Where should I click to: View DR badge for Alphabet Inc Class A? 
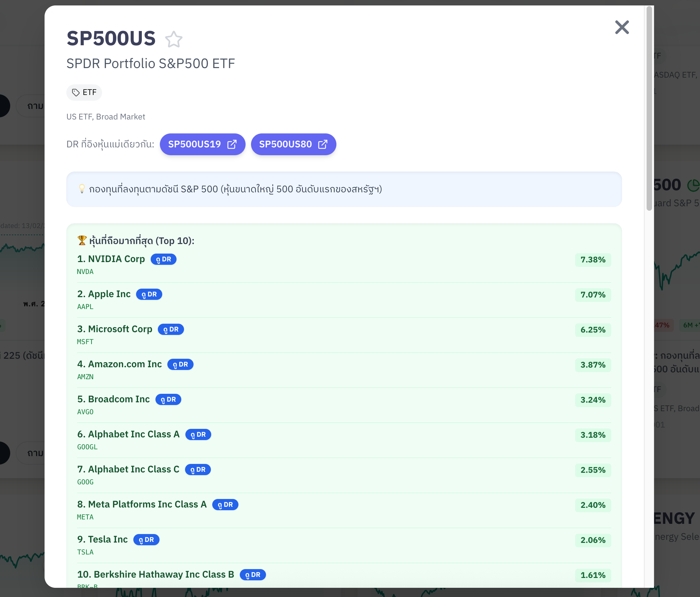(198, 435)
